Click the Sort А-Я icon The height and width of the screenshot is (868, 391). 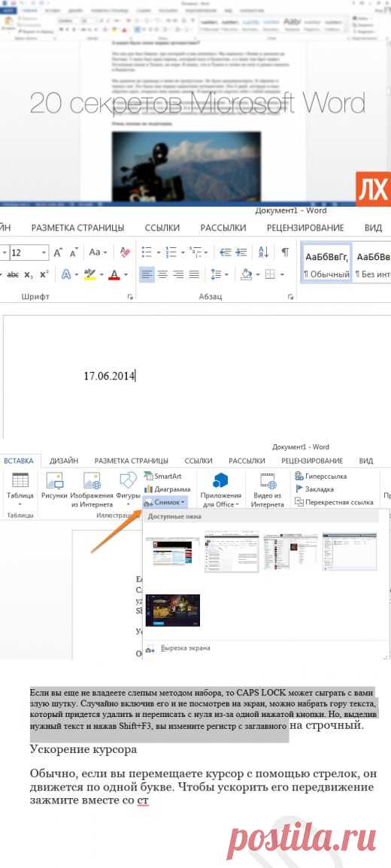pyautogui.click(x=263, y=253)
